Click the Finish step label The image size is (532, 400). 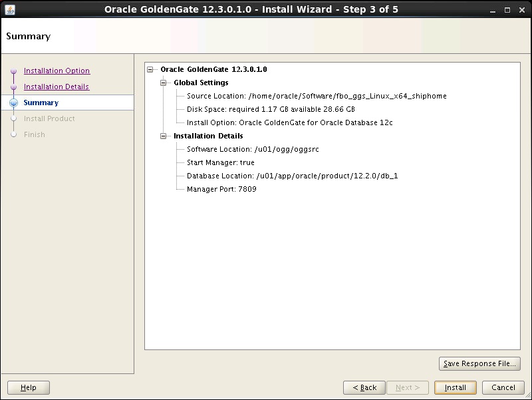click(35, 134)
